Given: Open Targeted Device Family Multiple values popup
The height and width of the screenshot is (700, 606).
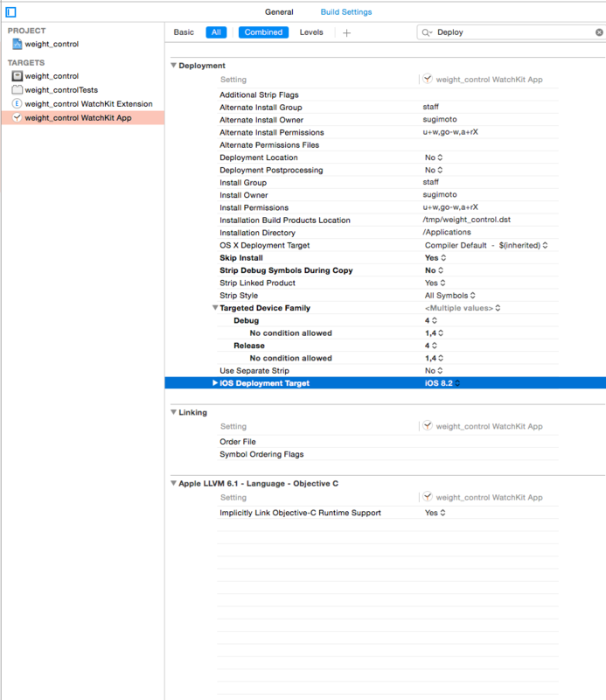Looking at the screenshot, I should click(463, 308).
